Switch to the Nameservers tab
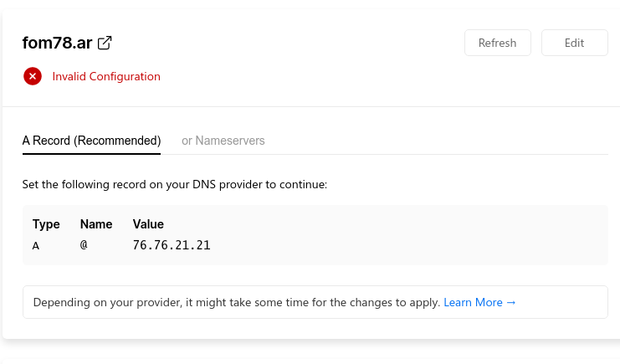 tap(223, 141)
